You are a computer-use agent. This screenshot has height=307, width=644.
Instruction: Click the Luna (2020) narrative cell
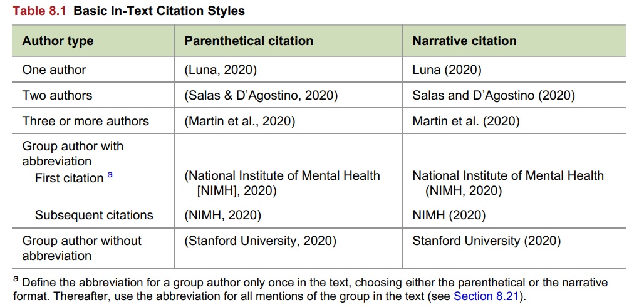(x=447, y=70)
